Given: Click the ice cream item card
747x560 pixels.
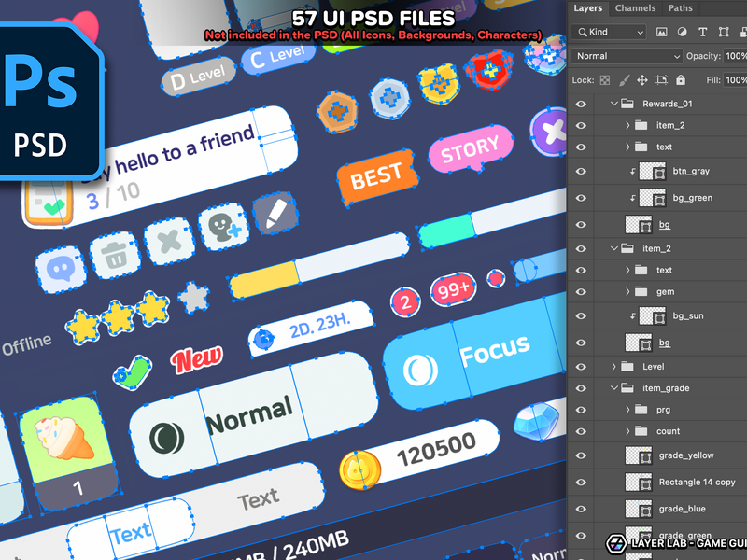Looking at the screenshot, I should point(68,454).
